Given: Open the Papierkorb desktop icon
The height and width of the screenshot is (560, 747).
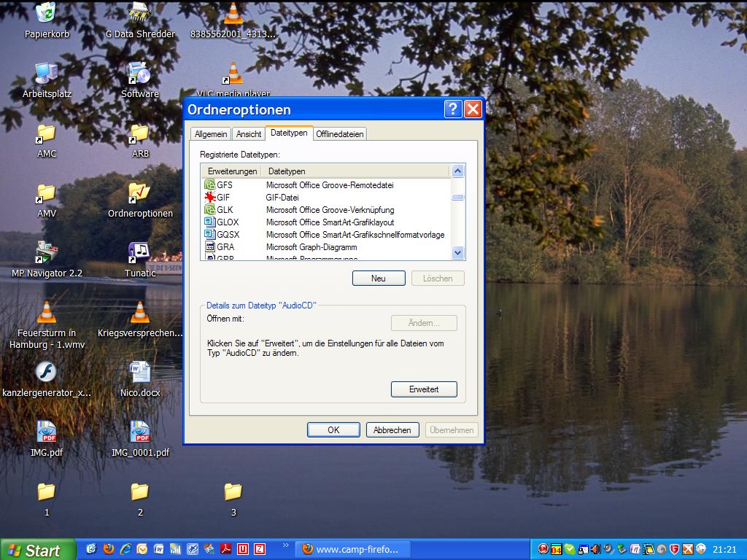Looking at the screenshot, I should (x=47, y=14).
